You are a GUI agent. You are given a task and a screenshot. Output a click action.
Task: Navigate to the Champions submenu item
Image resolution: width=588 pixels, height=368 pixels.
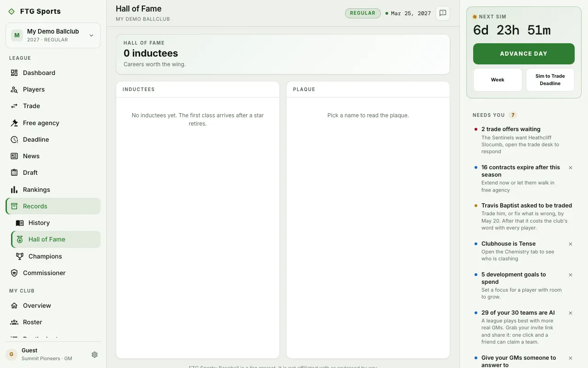click(56, 256)
